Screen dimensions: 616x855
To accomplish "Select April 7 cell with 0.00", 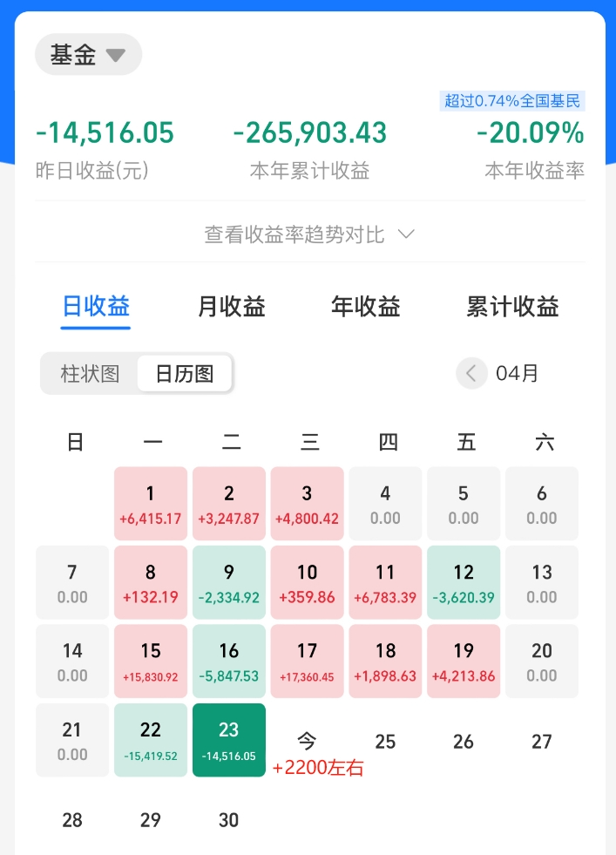I will [x=72, y=582].
